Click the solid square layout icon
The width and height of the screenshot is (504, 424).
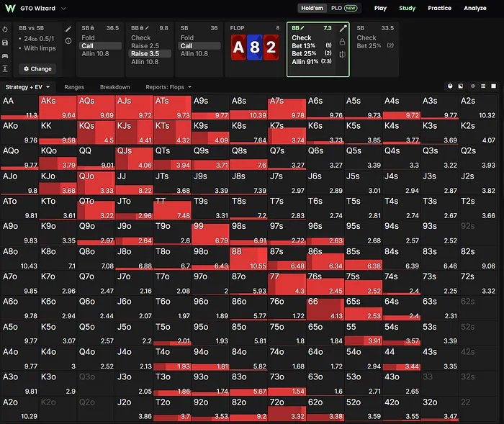[493, 86]
